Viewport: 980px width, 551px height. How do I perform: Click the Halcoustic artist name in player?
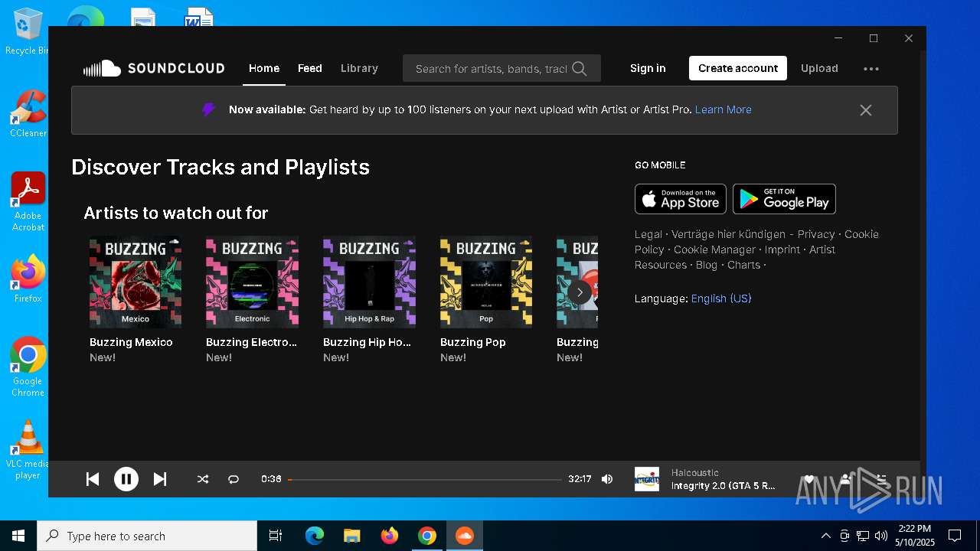tap(695, 473)
